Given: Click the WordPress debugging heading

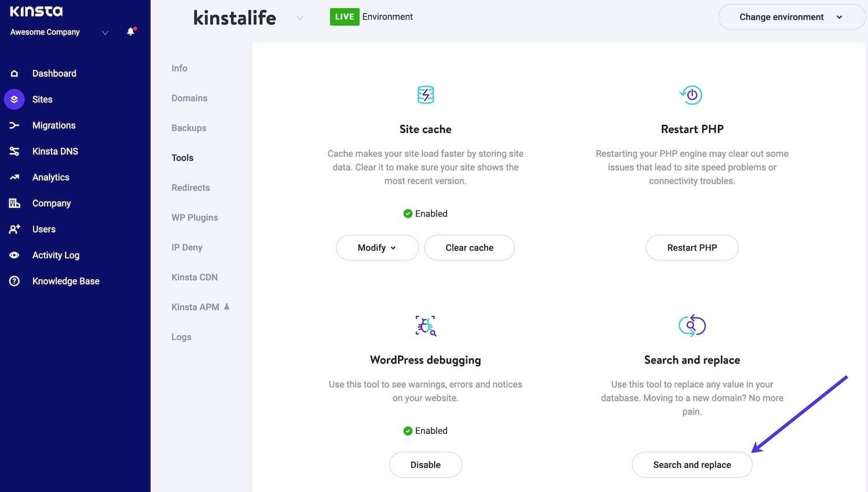Looking at the screenshot, I should 425,360.
